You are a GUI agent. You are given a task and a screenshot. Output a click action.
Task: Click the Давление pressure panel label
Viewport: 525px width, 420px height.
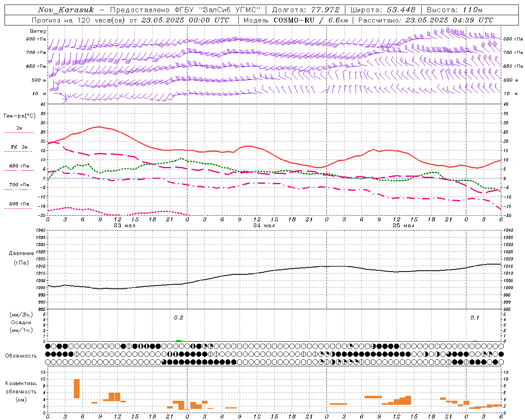point(21,253)
